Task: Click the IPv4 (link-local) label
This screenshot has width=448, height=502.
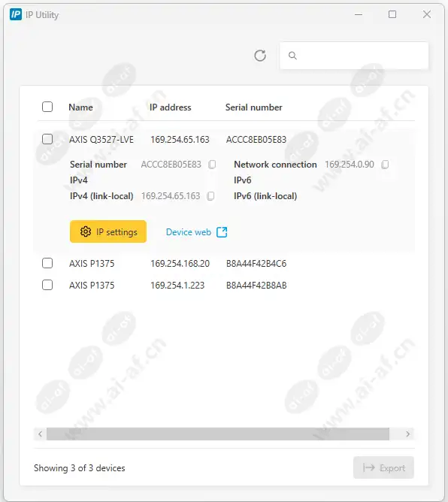Action: click(101, 196)
